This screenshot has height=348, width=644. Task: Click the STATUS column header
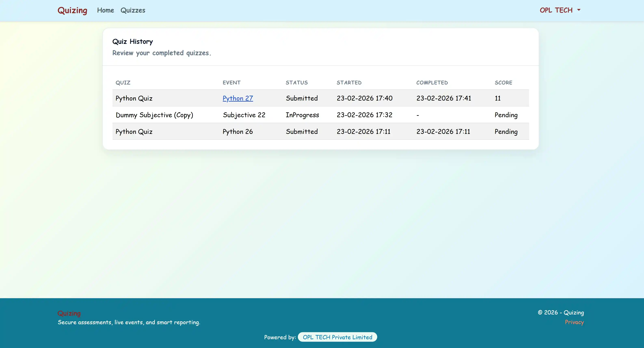[297, 82]
